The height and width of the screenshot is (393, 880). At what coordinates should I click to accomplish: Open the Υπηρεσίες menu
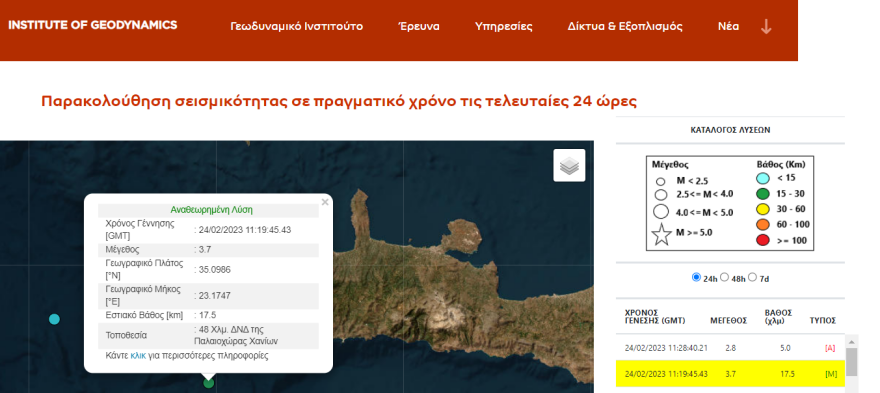[x=503, y=26]
